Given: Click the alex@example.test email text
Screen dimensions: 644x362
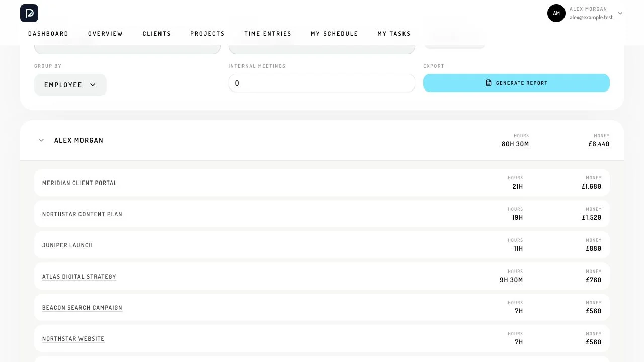Looking at the screenshot, I should pyautogui.click(x=591, y=17).
